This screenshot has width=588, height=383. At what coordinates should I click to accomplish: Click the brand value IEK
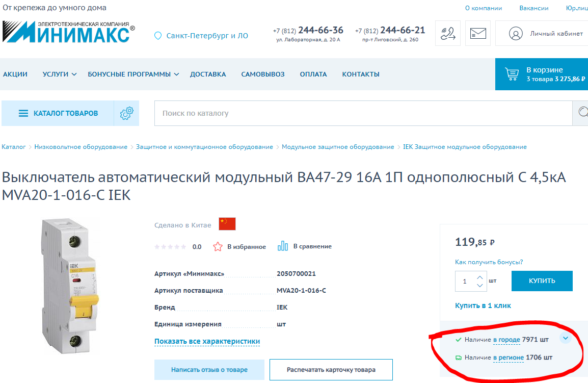(x=282, y=308)
